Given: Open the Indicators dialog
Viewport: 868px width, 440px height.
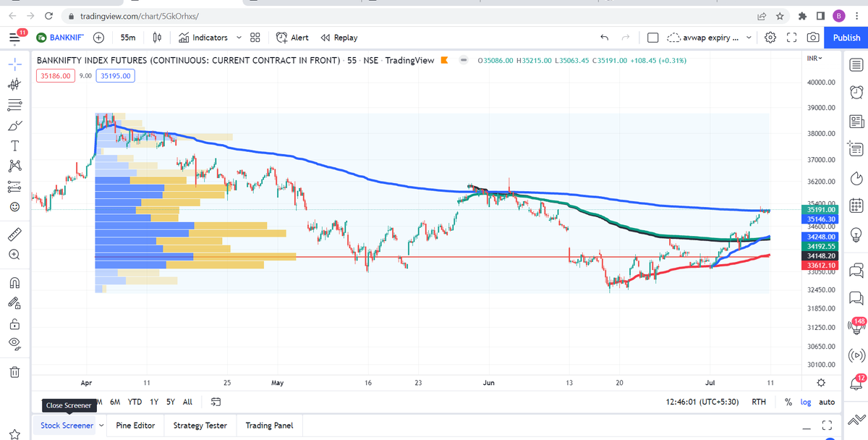Looking at the screenshot, I should point(203,38).
